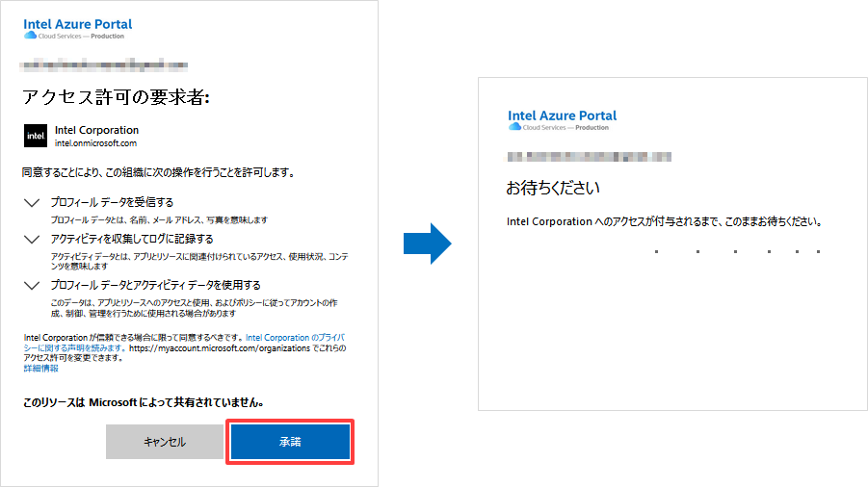This screenshot has width=868, height=487.
Task: Select intel.onmicrosoft.com domain text
Action: (x=95, y=143)
